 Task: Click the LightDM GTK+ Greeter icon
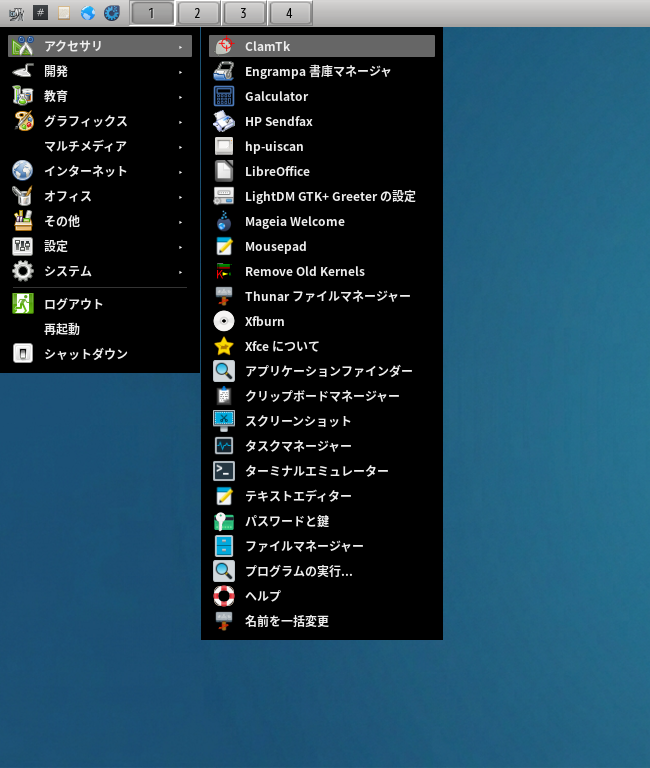[224, 196]
